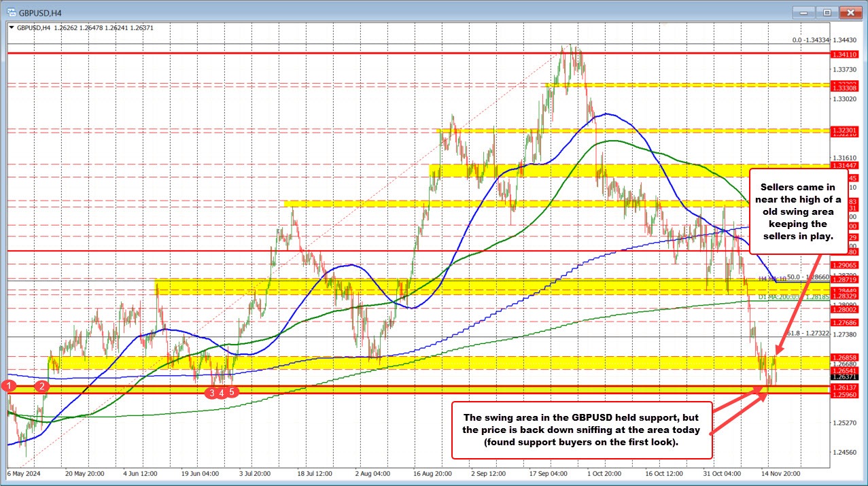Click the small triangle marker beside chart symbol header

coord(10,28)
